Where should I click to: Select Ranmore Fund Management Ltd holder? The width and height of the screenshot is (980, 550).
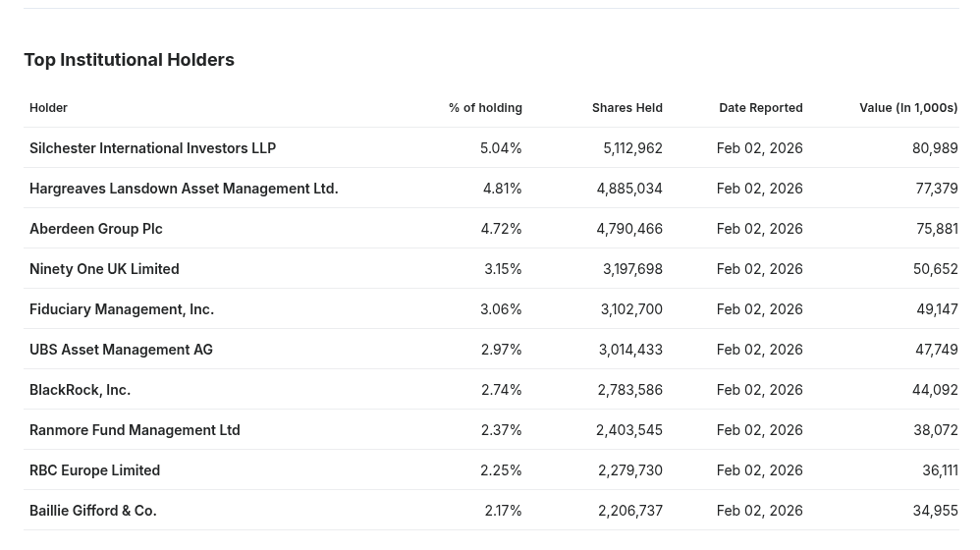(x=135, y=429)
